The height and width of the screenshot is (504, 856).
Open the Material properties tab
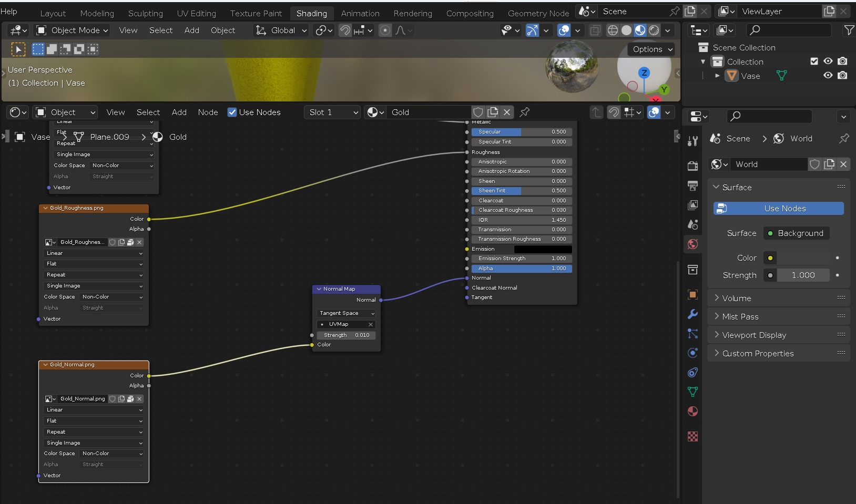click(x=692, y=411)
